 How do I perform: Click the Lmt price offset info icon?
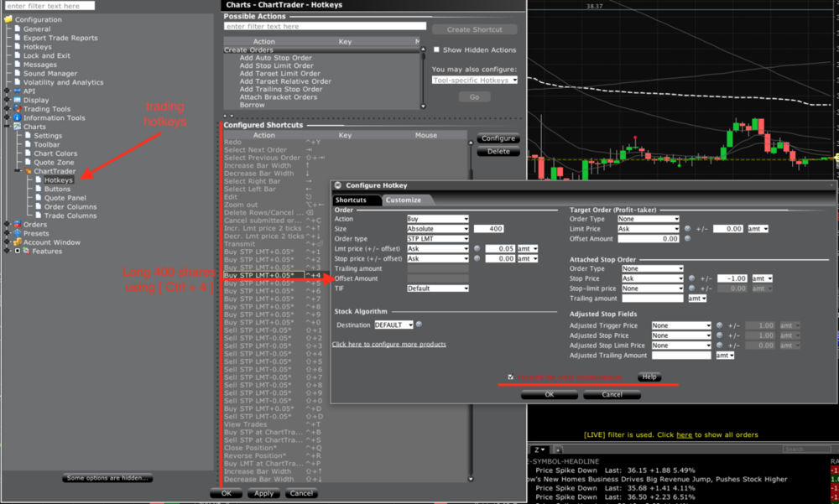(x=477, y=249)
